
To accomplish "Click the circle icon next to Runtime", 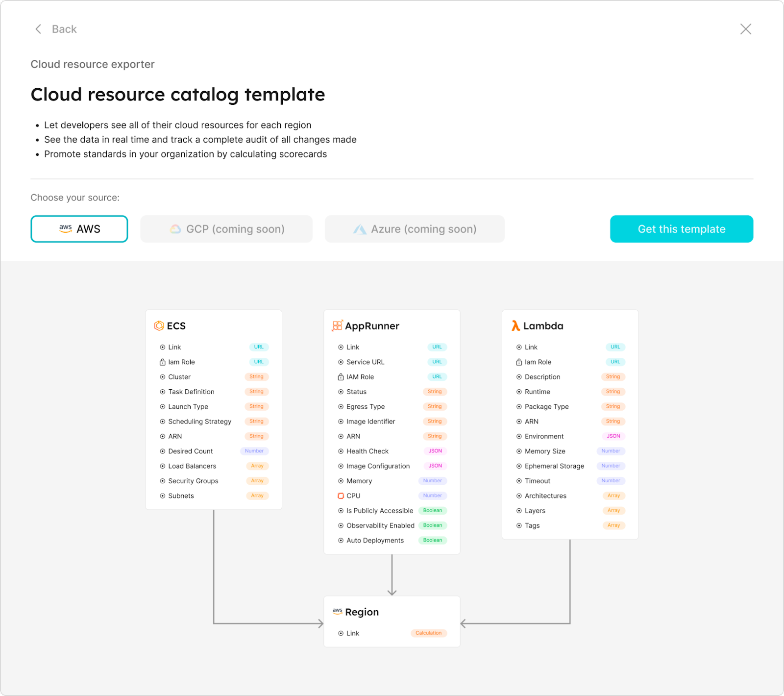I will click(x=519, y=392).
